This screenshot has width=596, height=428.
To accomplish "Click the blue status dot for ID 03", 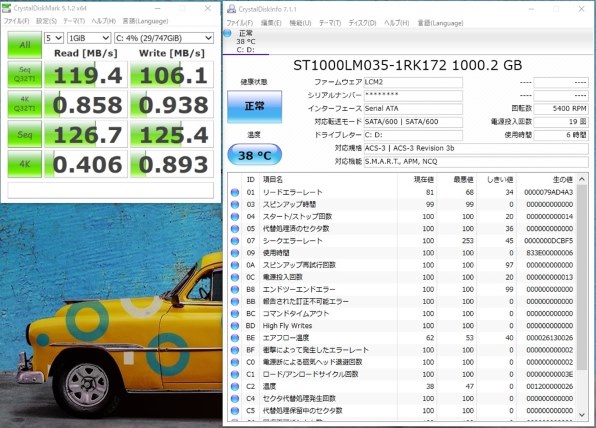I will [235, 204].
